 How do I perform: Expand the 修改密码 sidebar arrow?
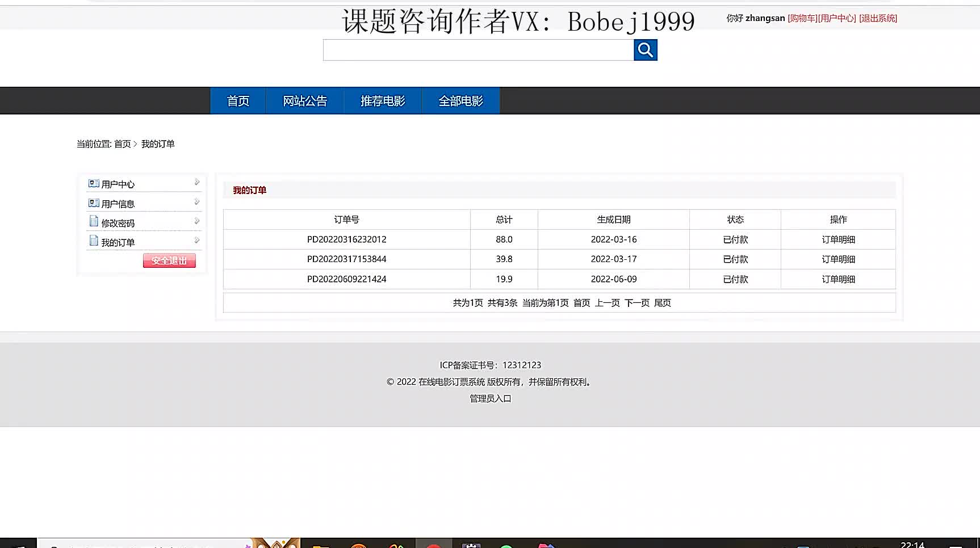(x=197, y=221)
